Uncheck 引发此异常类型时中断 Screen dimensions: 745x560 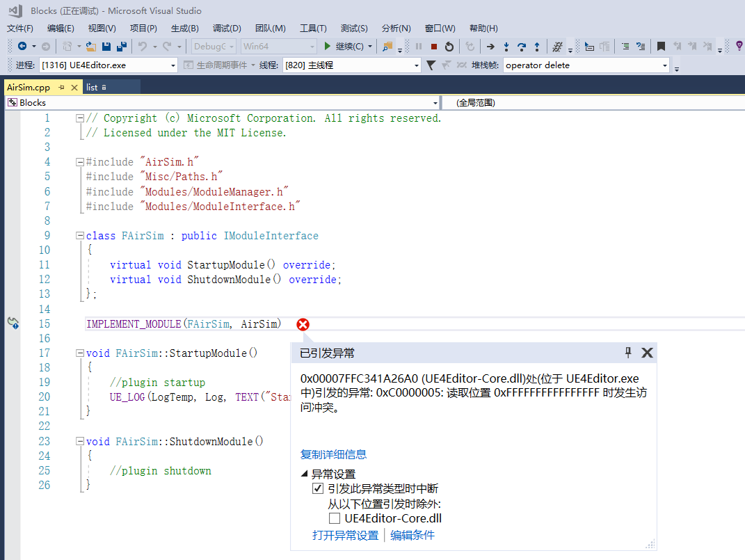coord(318,488)
